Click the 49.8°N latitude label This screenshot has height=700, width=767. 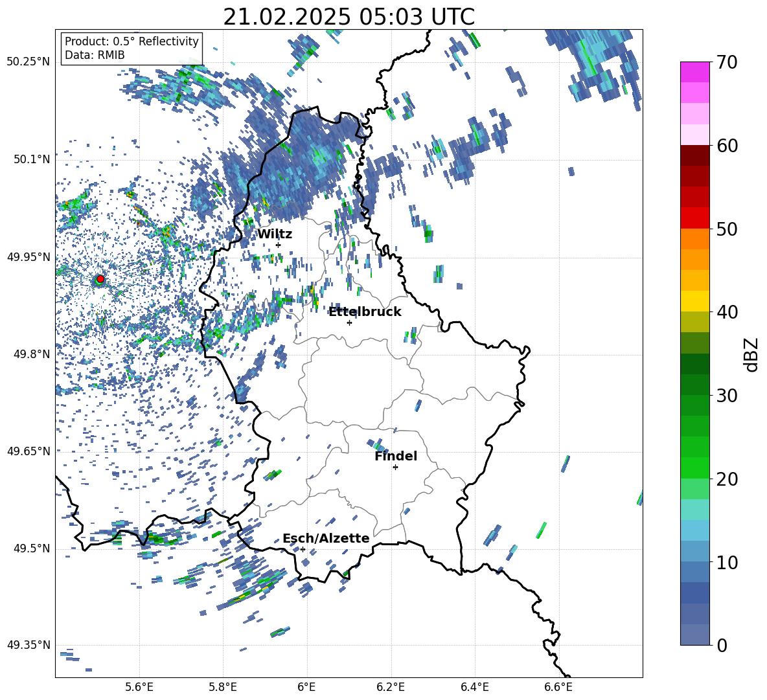point(32,354)
